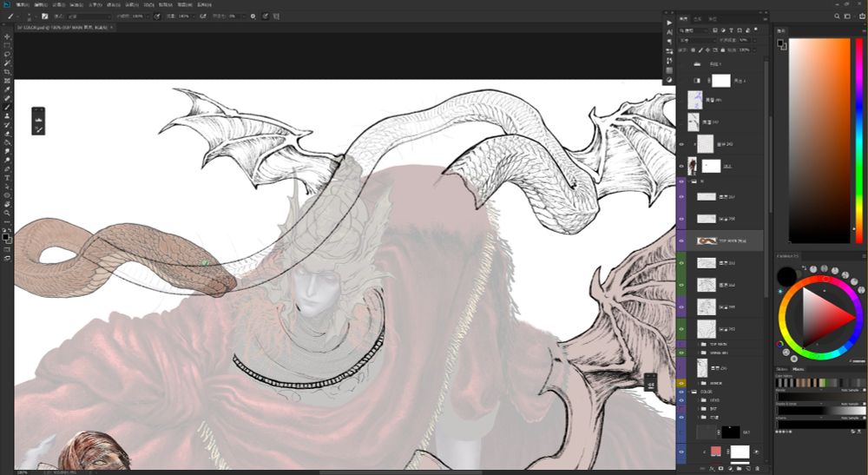This screenshot has width=868, height=475.
Task: Select the Crop tool
Action: [x=7, y=72]
